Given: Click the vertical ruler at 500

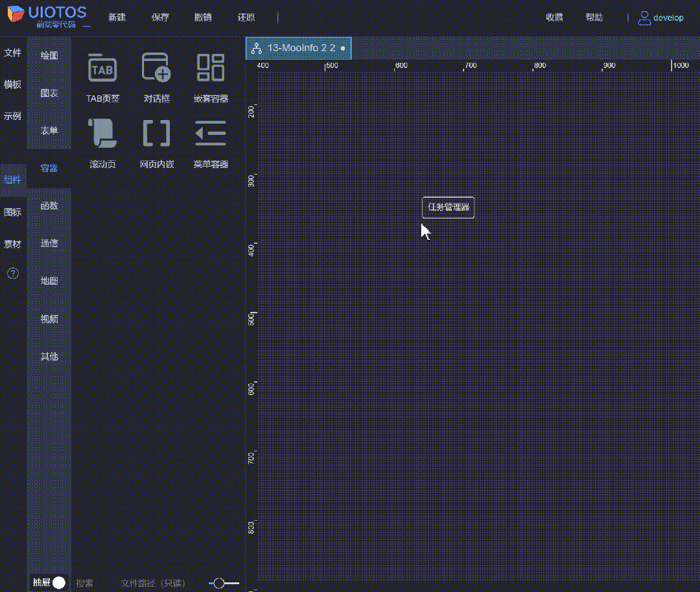Looking at the screenshot, I should pos(251,318).
